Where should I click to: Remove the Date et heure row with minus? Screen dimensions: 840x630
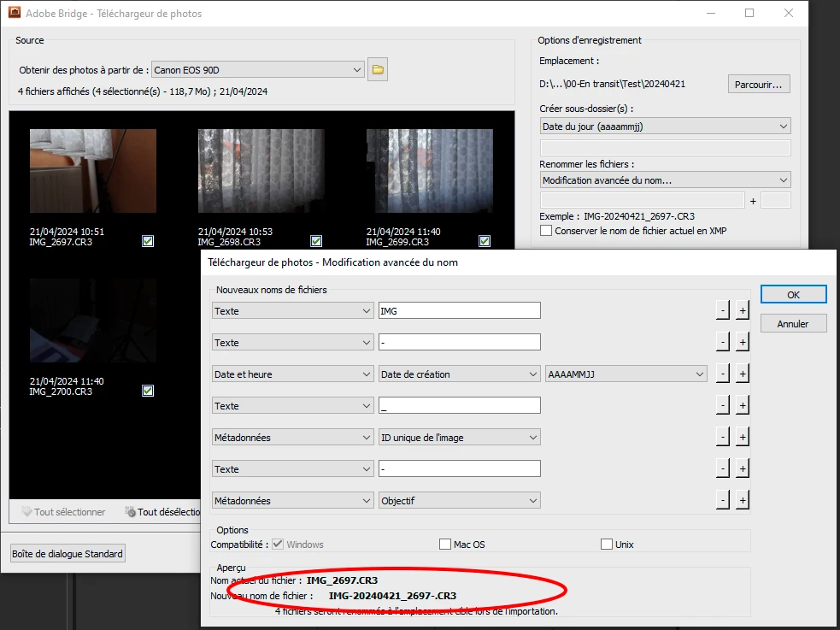tap(723, 374)
